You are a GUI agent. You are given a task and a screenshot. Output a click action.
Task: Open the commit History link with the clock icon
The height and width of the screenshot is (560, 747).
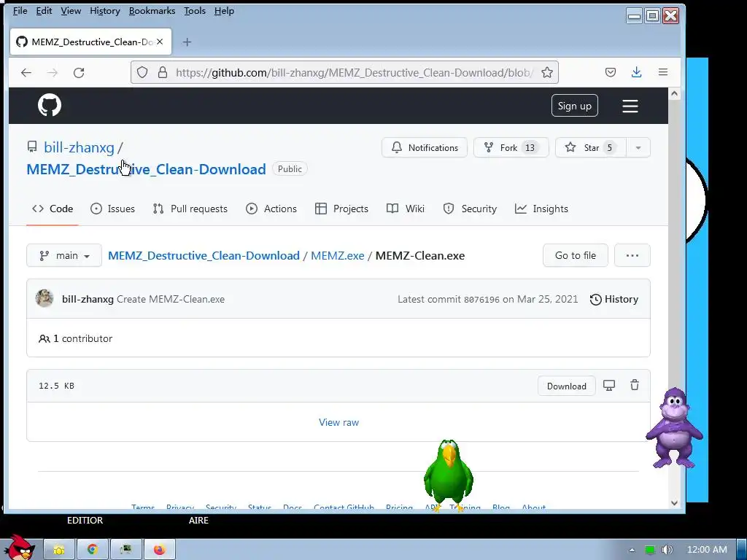coord(614,299)
